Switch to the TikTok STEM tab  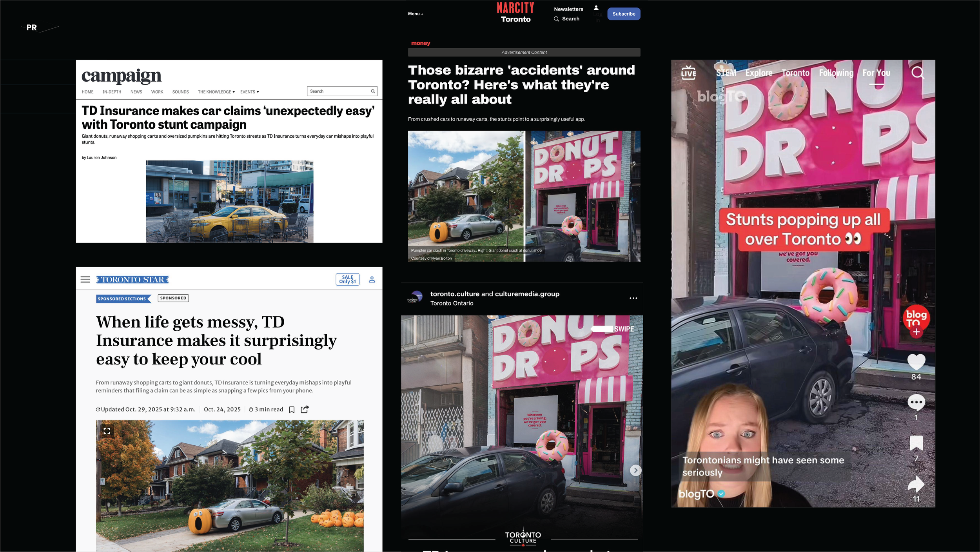(x=726, y=73)
